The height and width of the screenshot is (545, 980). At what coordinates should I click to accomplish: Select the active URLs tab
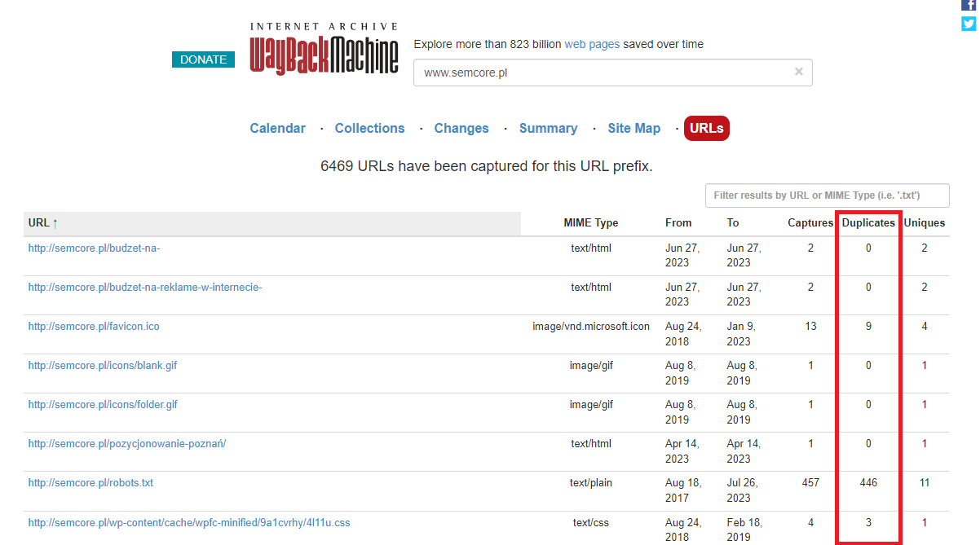tap(707, 128)
